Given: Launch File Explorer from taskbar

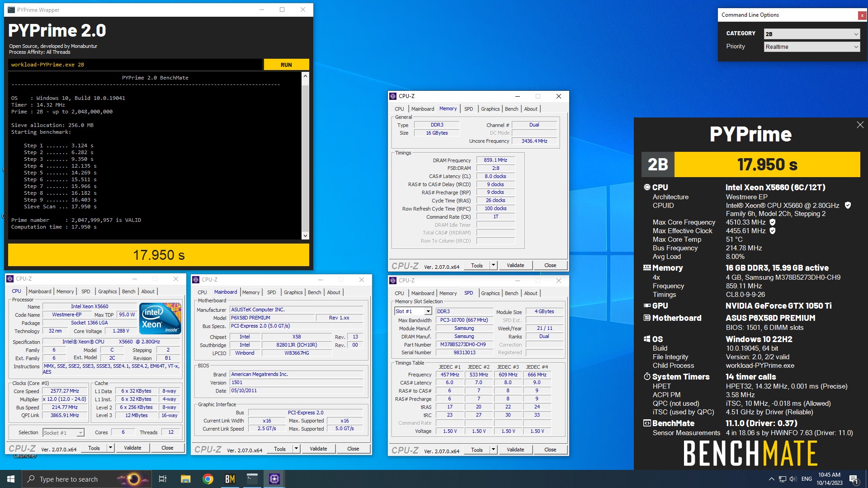Looking at the screenshot, I should (185, 479).
